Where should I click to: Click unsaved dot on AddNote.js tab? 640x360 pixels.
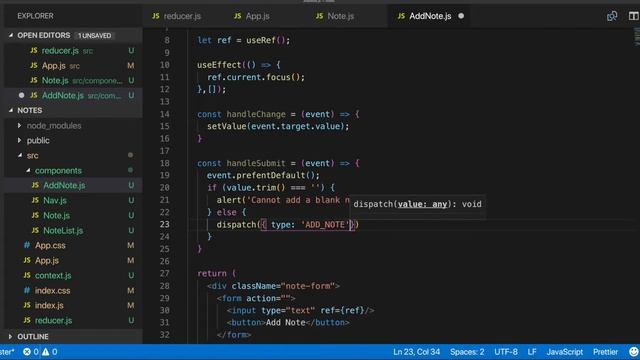[461, 16]
